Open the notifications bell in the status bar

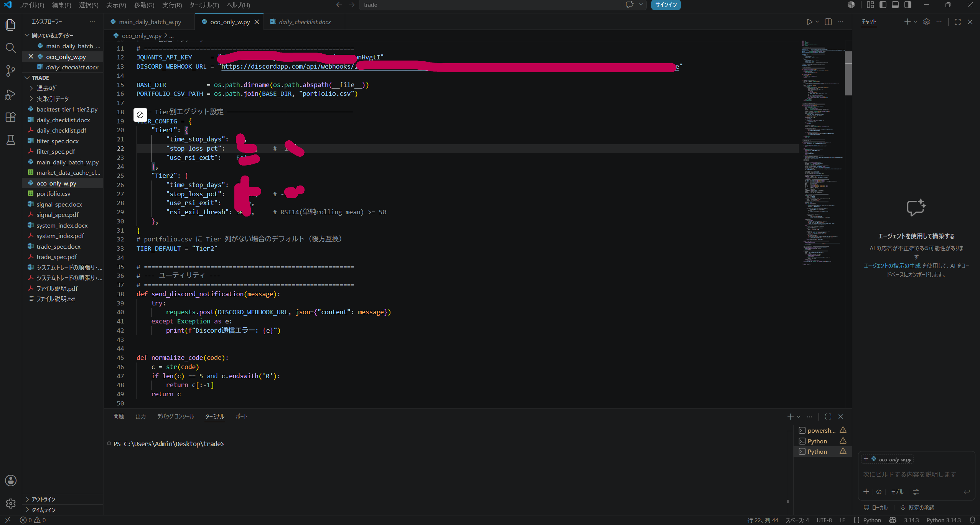click(x=973, y=520)
